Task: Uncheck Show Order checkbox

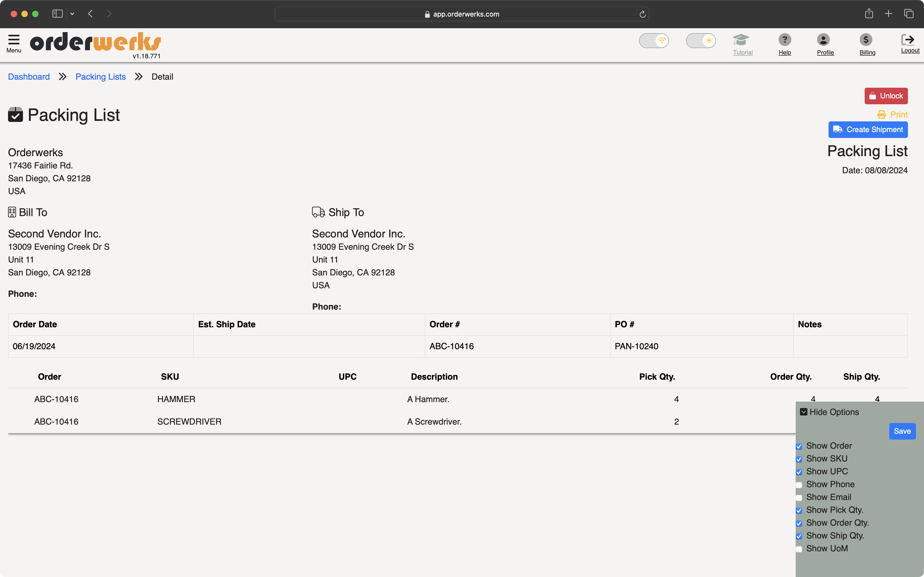Action: pyautogui.click(x=799, y=447)
